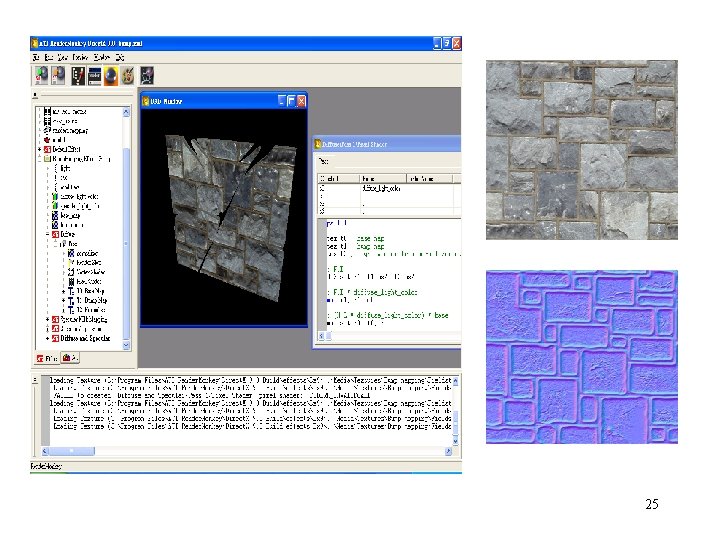Click the shader editor window title icon
720x540 pixels.
pyautogui.click(x=317, y=144)
